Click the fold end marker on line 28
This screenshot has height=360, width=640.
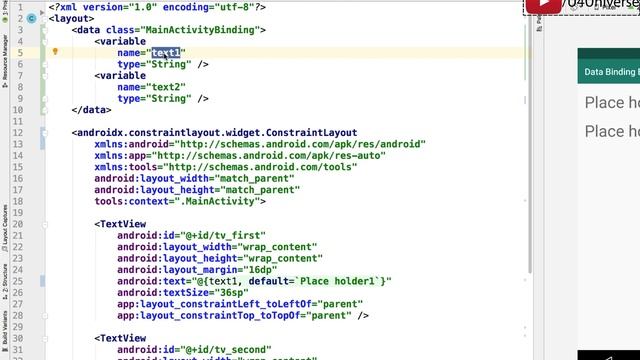(x=44, y=316)
